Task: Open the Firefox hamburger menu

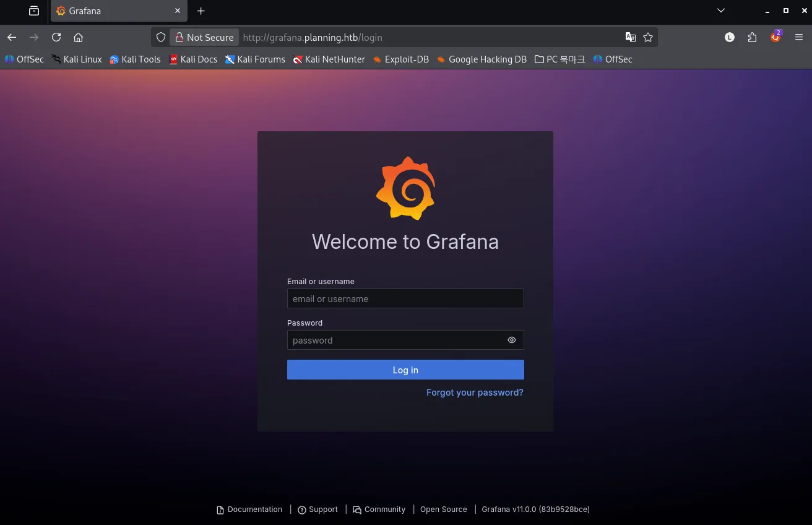Action: coord(799,37)
